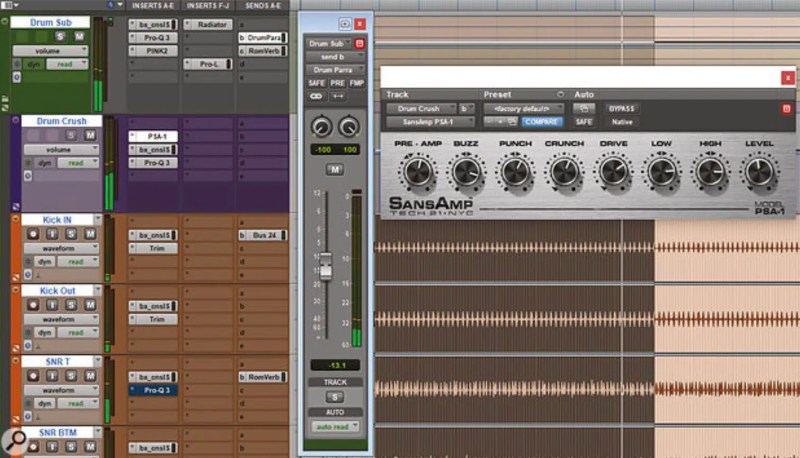Click the COMPARE button in plugin window
The height and width of the screenshot is (458, 800).
click(x=541, y=122)
